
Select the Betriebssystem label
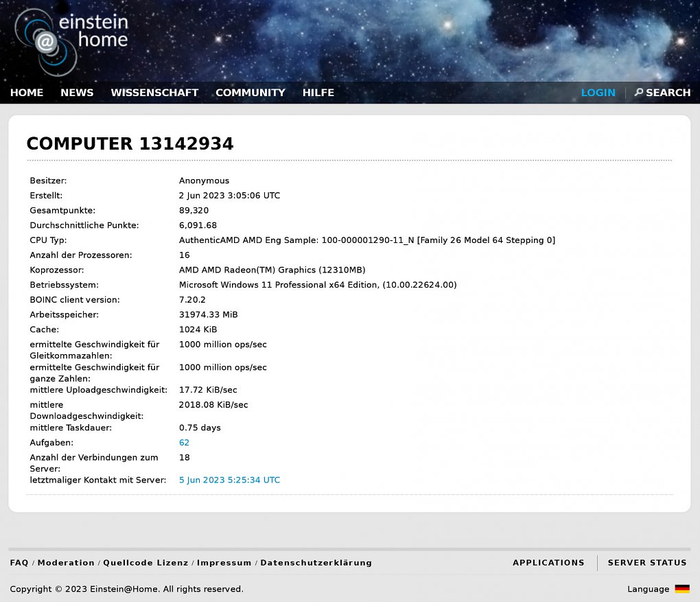(65, 285)
